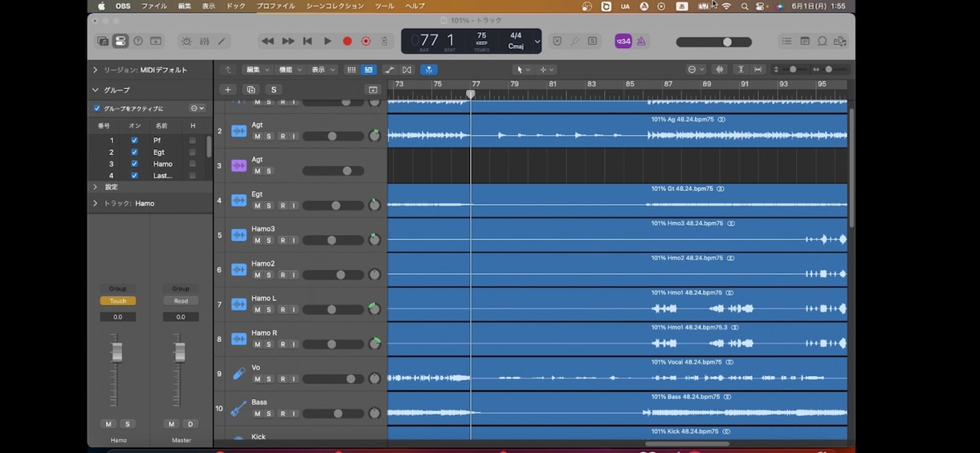Screen dimensions: 980x453
Task: Start playback with Play button
Action: (327, 41)
